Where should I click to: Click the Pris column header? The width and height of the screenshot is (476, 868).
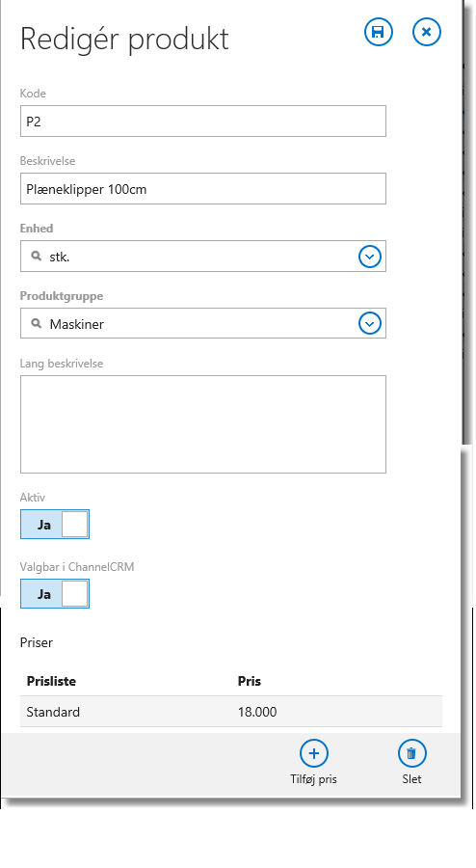coord(250,682)
